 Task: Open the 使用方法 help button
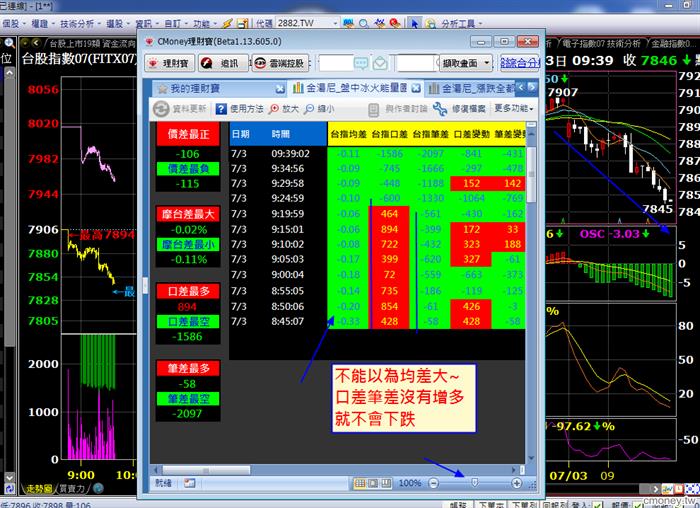tap(240, 109)
